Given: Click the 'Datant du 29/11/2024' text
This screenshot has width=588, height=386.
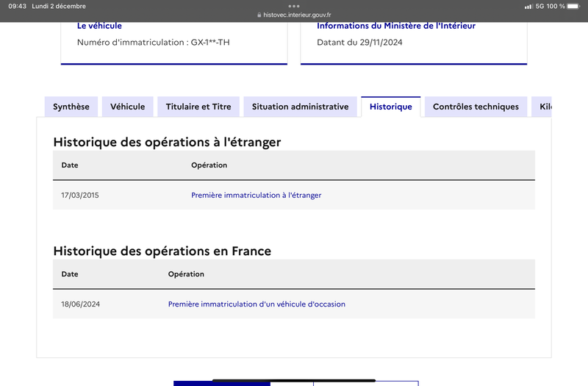Looking at the screenshot, I should coord(359,43).
